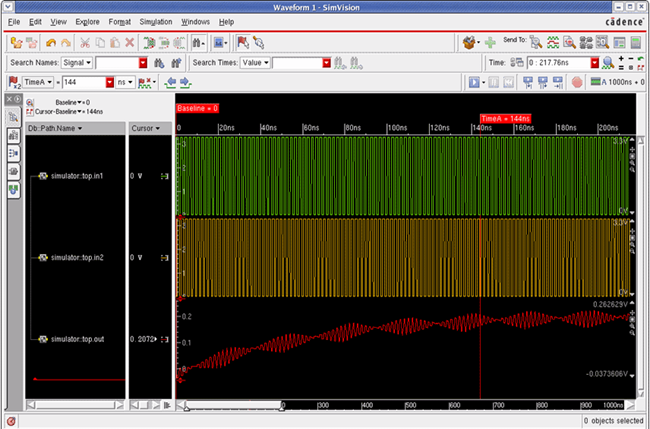This screenshot has width=650, height=429.
Task: Jump to next edge with right arrow
Action: (184, 81)
